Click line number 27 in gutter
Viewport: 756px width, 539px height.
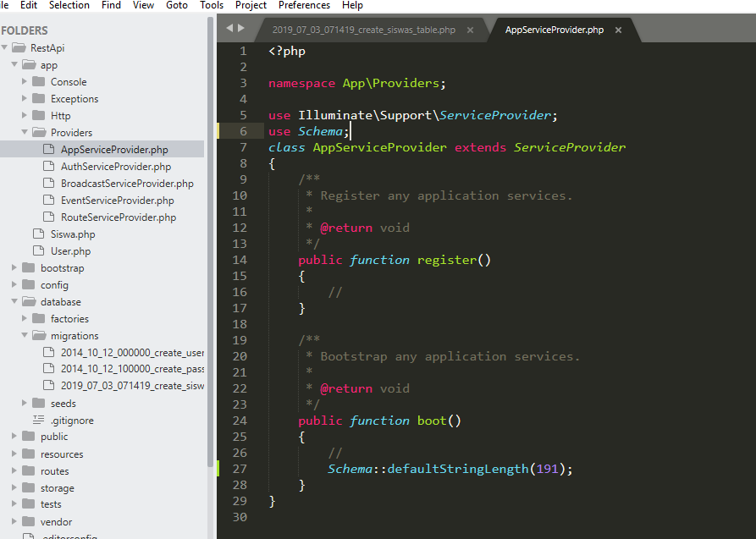point(240,469)
